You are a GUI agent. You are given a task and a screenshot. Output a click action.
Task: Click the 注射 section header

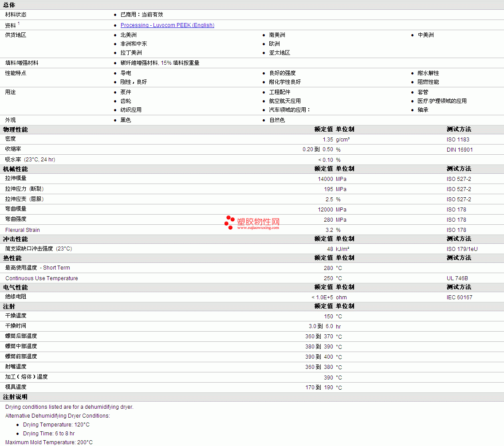point(9,307)
